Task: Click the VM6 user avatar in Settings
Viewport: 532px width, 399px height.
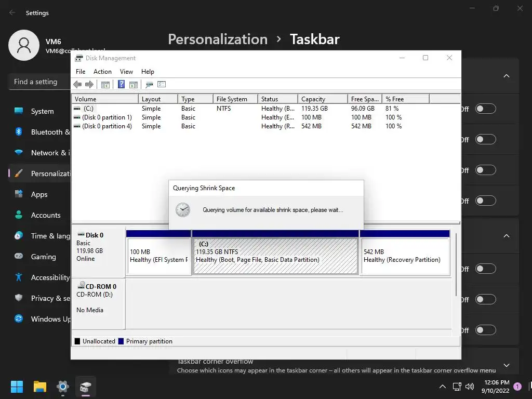Action: (24, 45)
